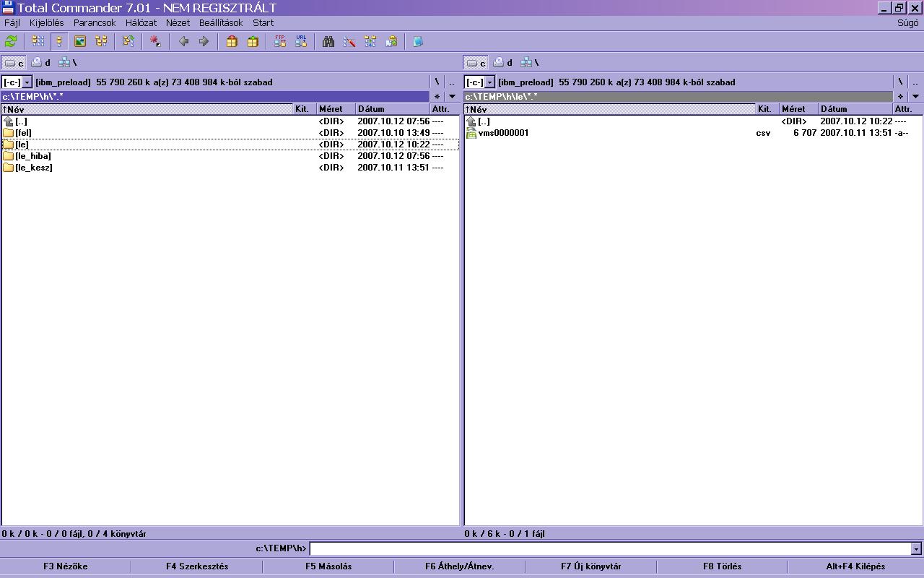Click the red asterisk selection icon

[155, 41]
